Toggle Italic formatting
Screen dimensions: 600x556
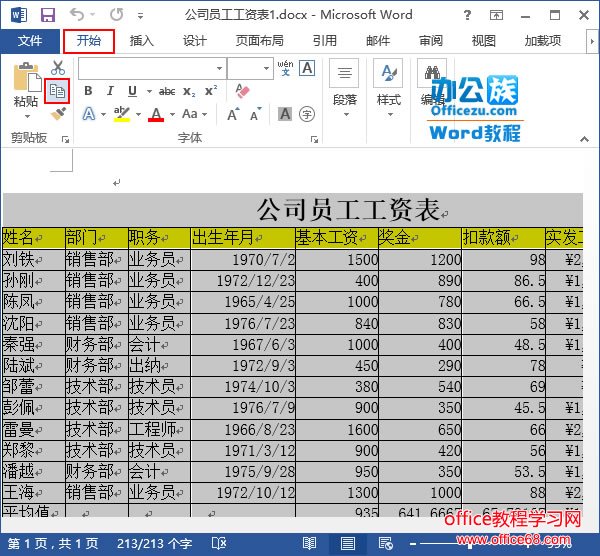110,91
